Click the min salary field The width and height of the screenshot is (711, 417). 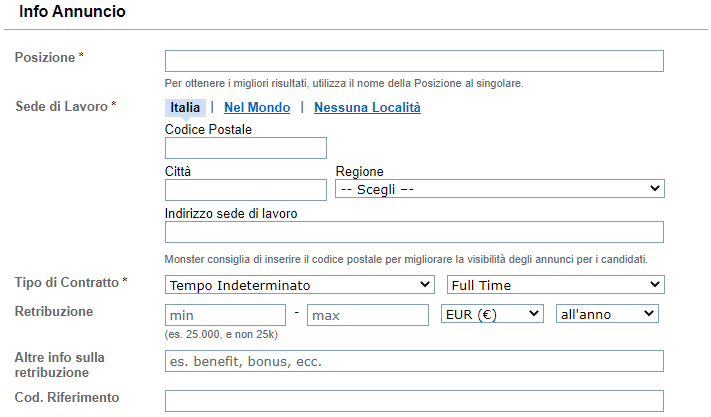point(225,315)
